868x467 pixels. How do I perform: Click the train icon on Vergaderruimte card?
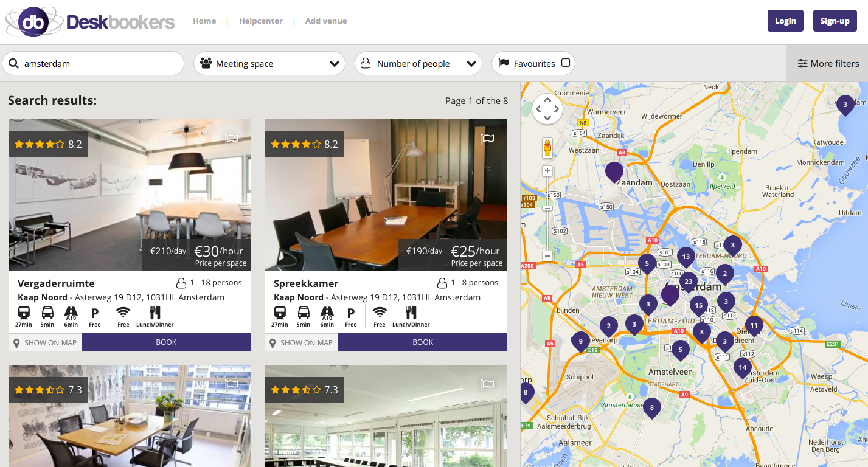(24, 313)
